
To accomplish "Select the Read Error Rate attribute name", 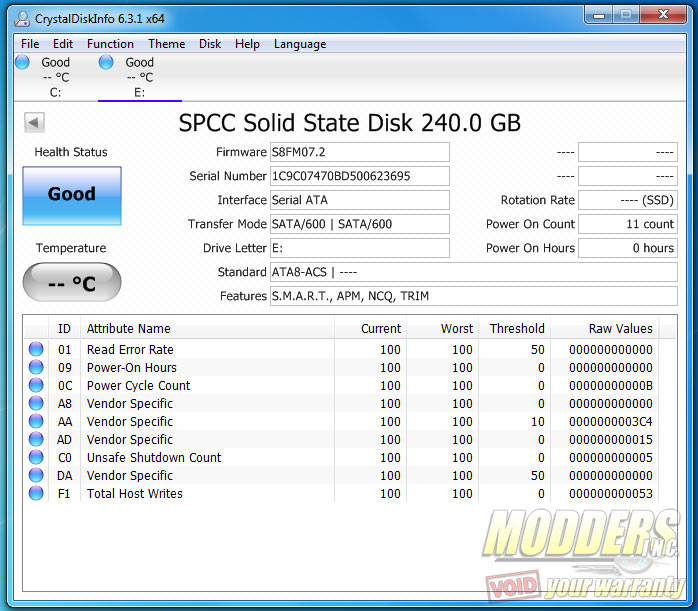I will tap(130, 350).
